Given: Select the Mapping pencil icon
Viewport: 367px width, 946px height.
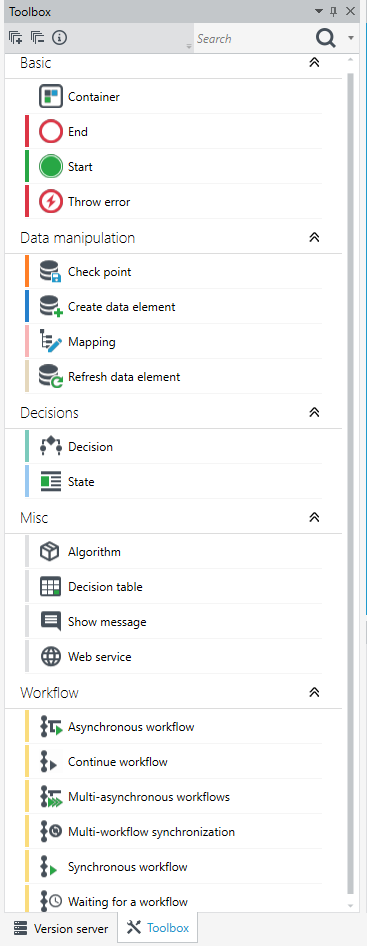Looking at the screenshot, I should [51, 342].
